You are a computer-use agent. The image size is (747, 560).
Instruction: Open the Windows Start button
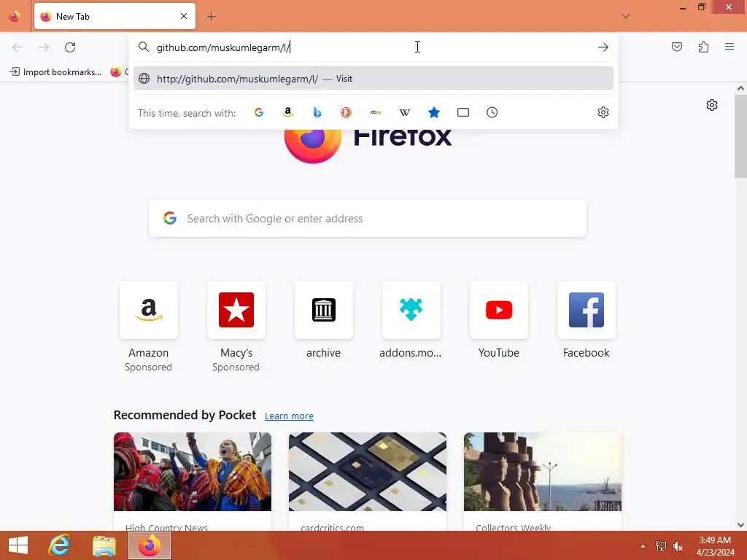click(x=18, y=545)
